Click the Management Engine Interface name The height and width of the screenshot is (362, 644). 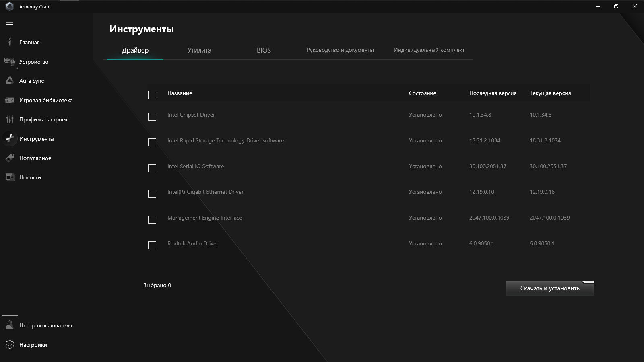(205, 218)
